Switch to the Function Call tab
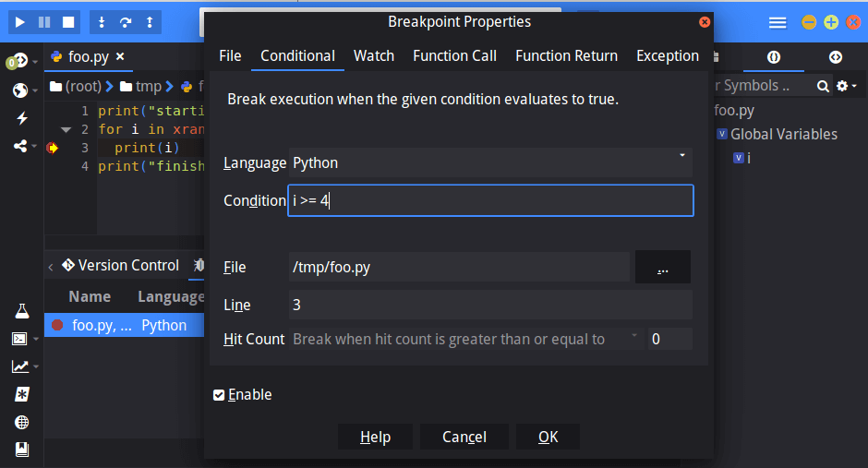This screenshot has width=868, height=468. point(454,56)
